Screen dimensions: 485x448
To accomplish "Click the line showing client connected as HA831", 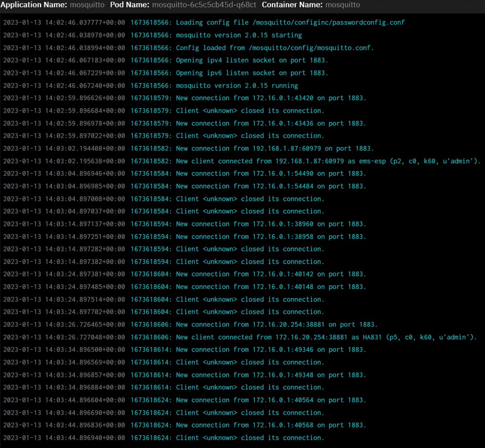I will pos(240,337).
